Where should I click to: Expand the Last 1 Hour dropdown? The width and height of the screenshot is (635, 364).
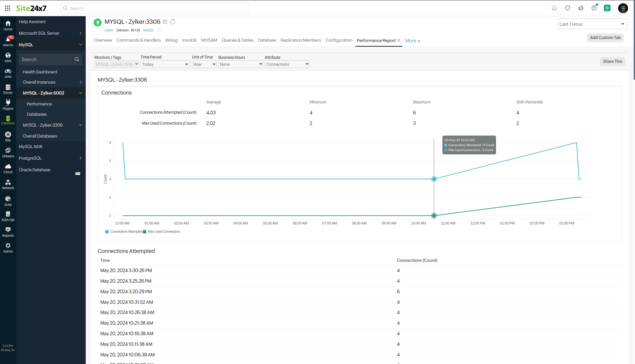[x=592, y=24]
